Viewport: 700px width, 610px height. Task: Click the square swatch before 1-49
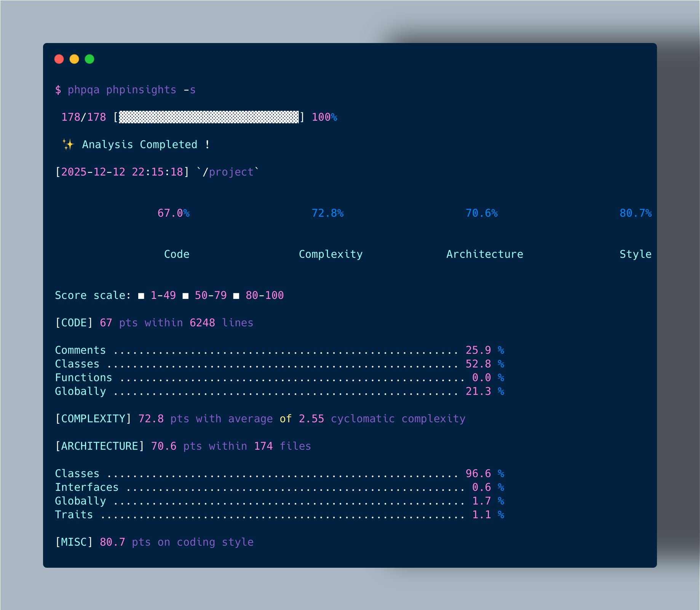tap(141, 296)
